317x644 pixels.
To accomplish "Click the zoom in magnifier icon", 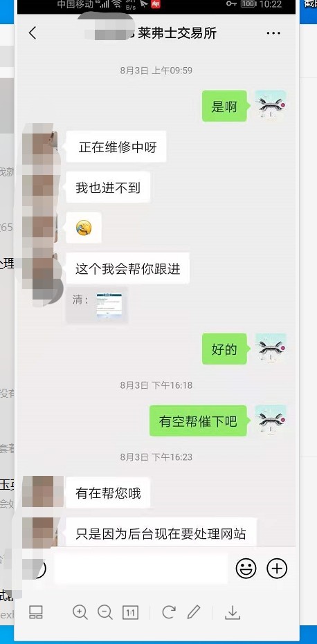I will coord(80,612).
